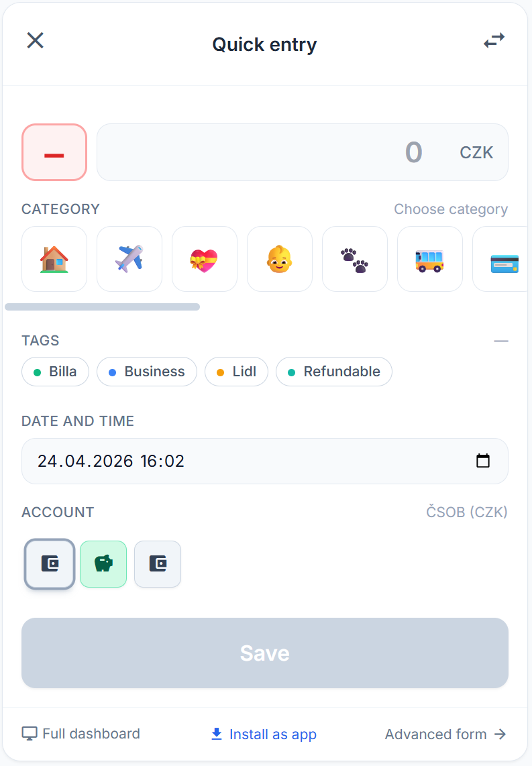Open the Advanced form link

point(445,734)
